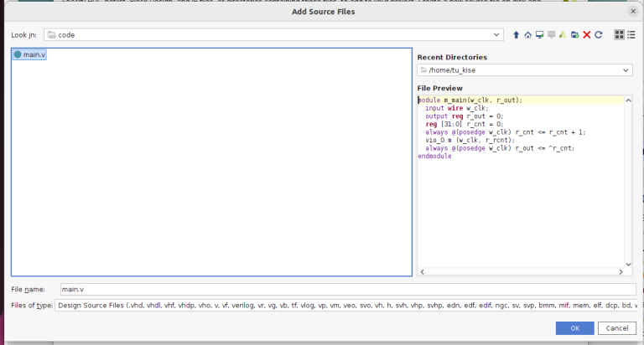Click the File name input field
Viewport: 644px width, 345px height.
[344, 289]
